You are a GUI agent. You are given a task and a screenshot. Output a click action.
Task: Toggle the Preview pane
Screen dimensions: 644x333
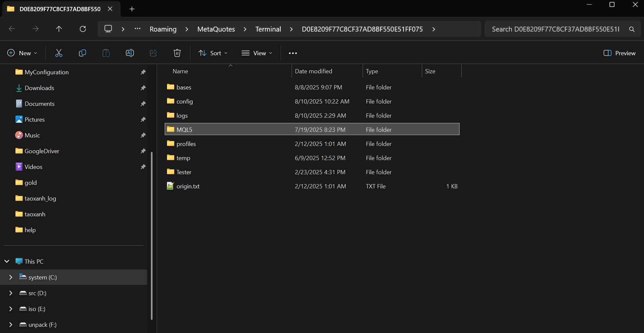pos(619,53)
